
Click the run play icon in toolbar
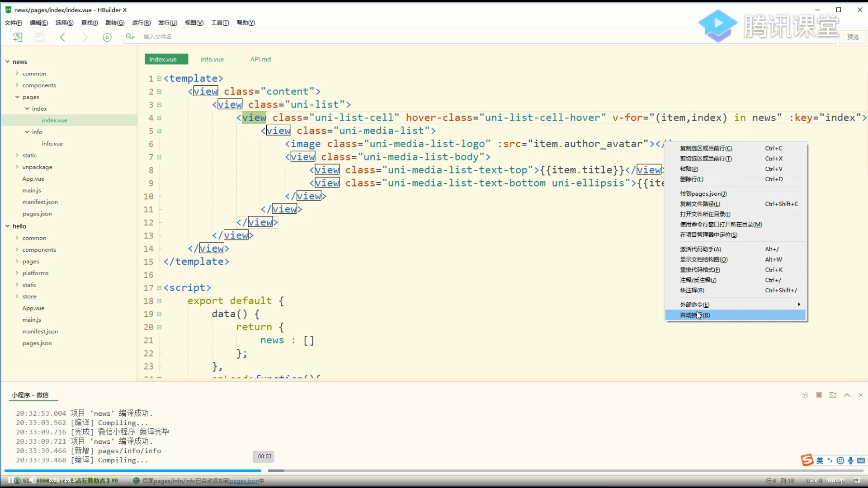click(x=107, y=37)
